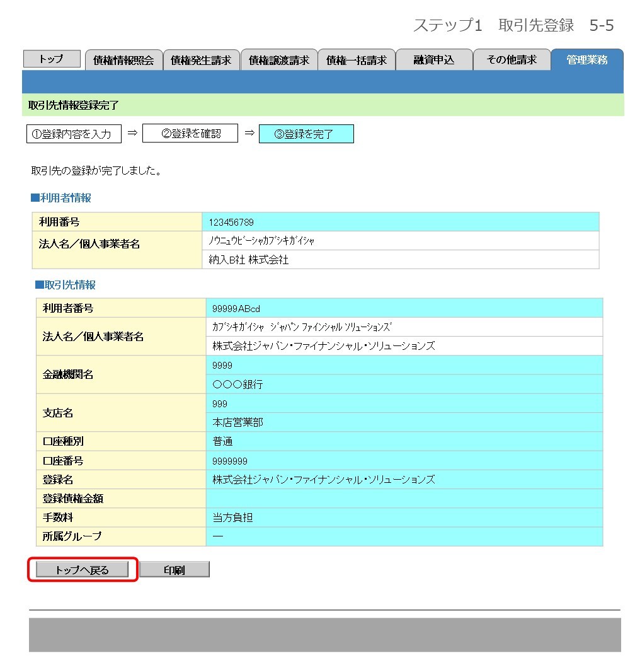This screenshot has height=672, width=635.
Task: Click the 支店名 label
Action: [x=57, y=413]
